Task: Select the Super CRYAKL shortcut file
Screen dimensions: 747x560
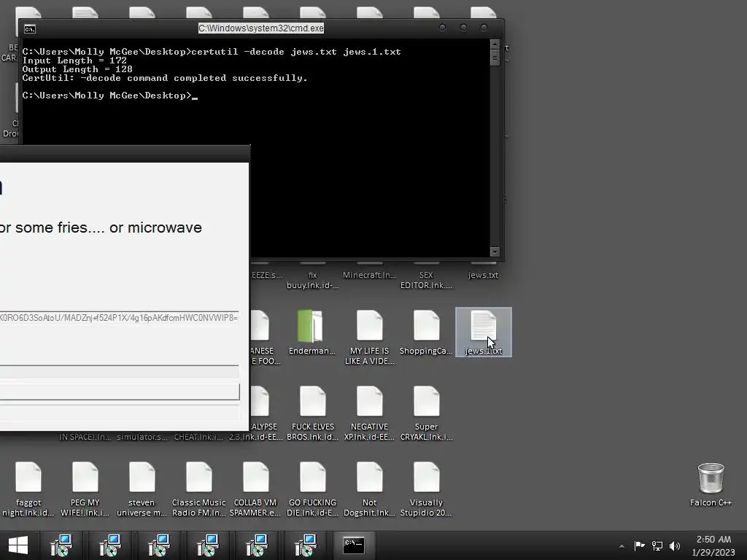Action: pyautogui.click(x=426, y=413)
